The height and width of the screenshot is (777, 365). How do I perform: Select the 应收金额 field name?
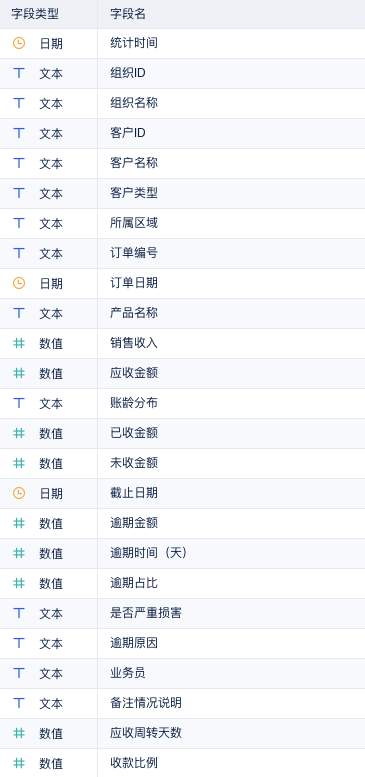[134, 373]
